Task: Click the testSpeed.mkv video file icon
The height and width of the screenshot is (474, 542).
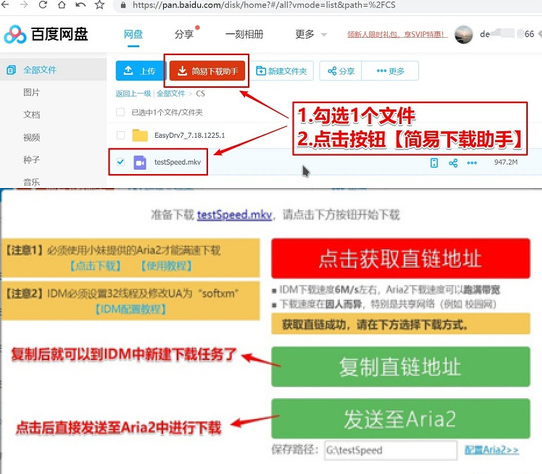Action: (140, 162)
